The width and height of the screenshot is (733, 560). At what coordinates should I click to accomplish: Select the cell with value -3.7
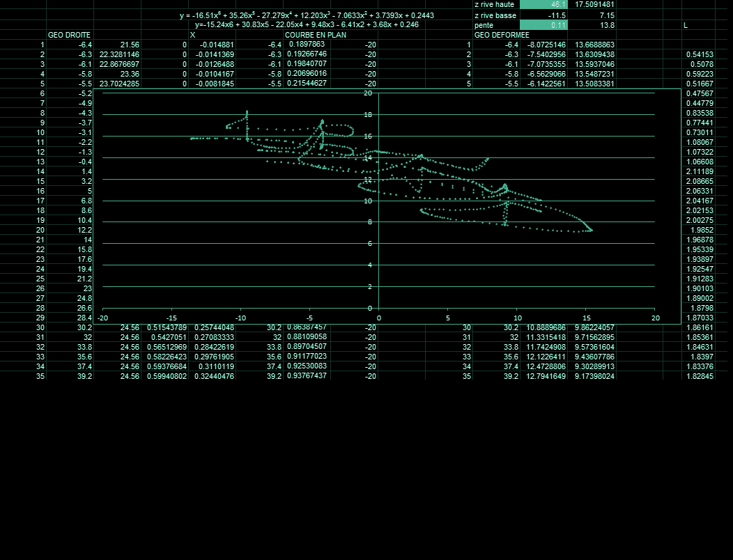click(x=70, y=123)
